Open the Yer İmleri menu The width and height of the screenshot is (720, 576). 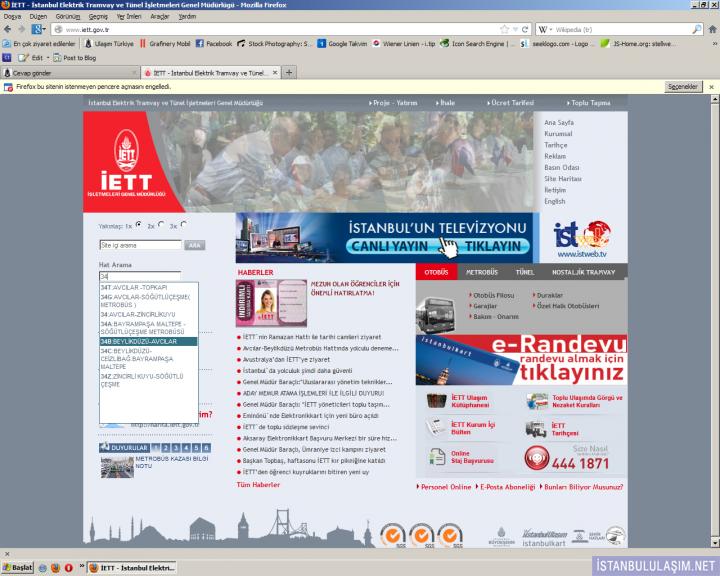[129, 17]
